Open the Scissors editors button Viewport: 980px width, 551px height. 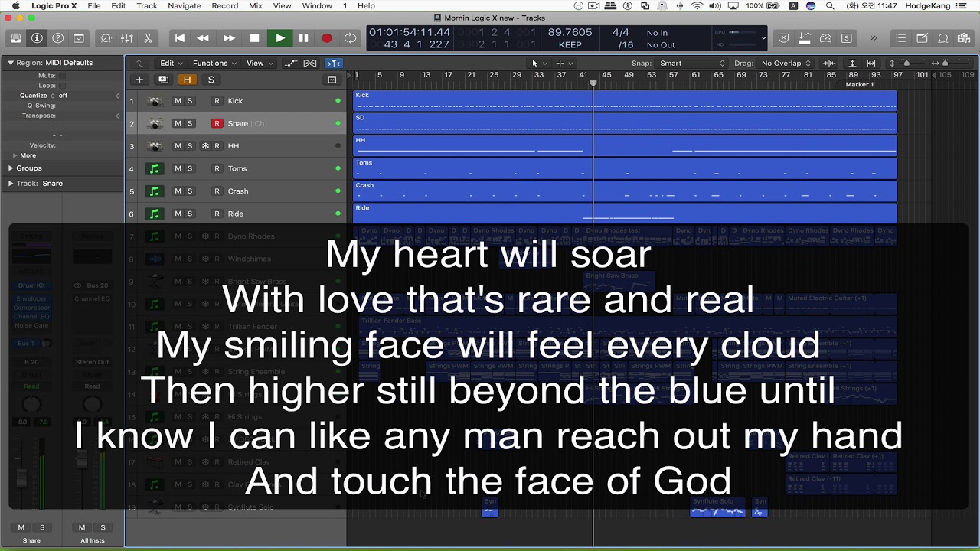click(148, 38)
